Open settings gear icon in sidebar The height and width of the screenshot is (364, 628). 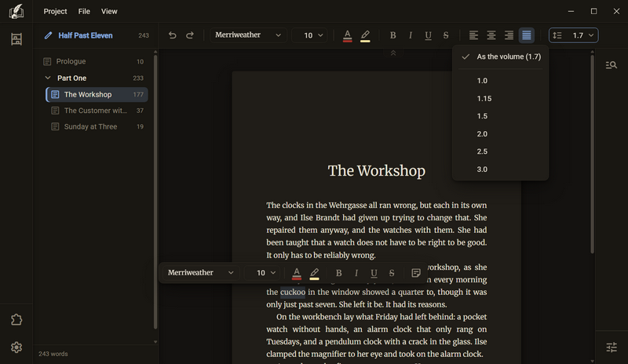point(16,348)
